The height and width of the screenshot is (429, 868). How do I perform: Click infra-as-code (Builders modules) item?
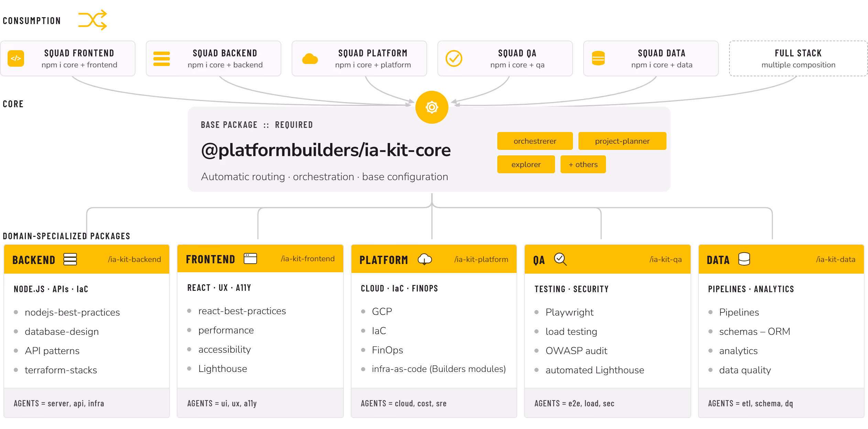coord(439,369)
